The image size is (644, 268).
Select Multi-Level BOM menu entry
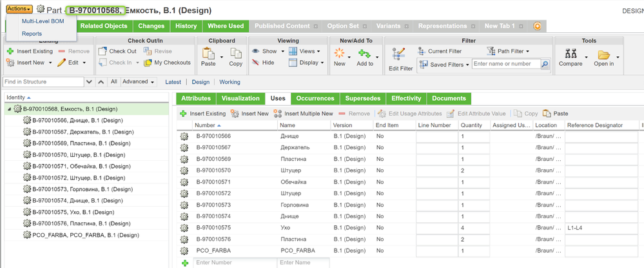pos(43,21)
